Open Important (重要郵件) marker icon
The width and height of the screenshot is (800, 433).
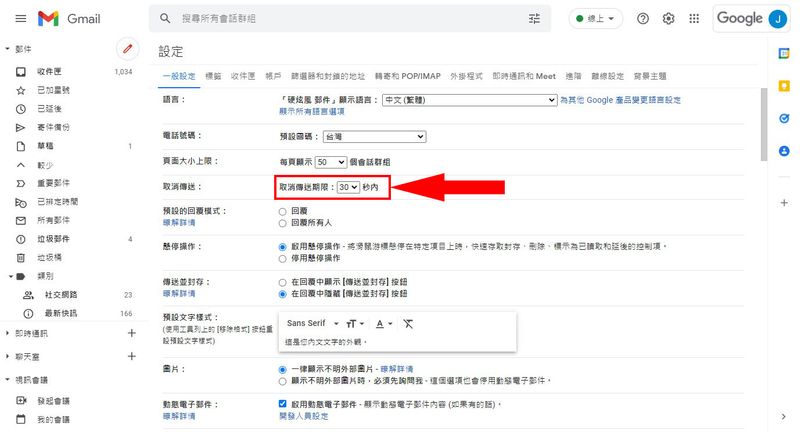click(x=21, y=183)
